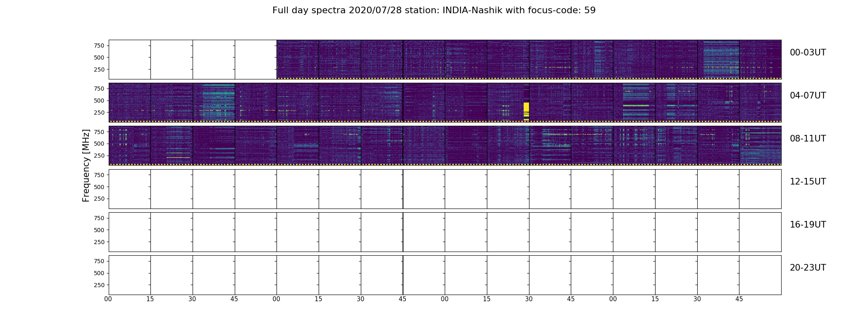This screenshot has width=868, height=331.
Task: Select the "04-07UT" row label
Action: click(x=808, y=96)
